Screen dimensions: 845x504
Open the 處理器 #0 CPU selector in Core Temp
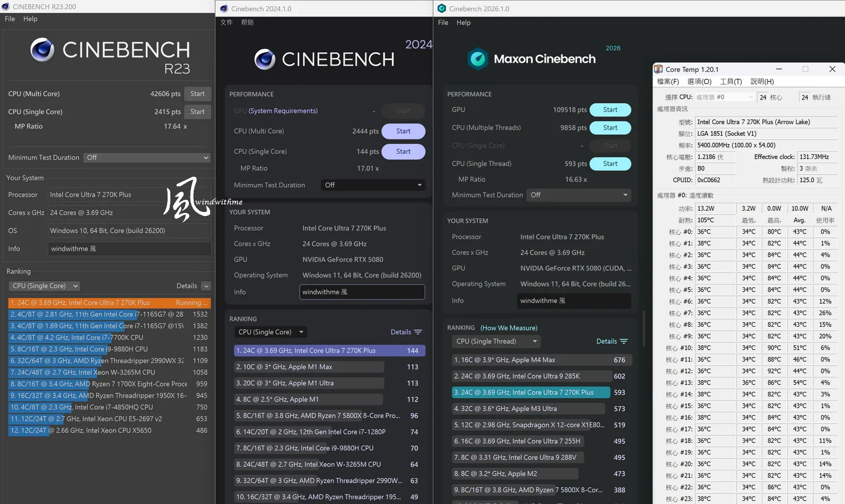pos(724,97)
